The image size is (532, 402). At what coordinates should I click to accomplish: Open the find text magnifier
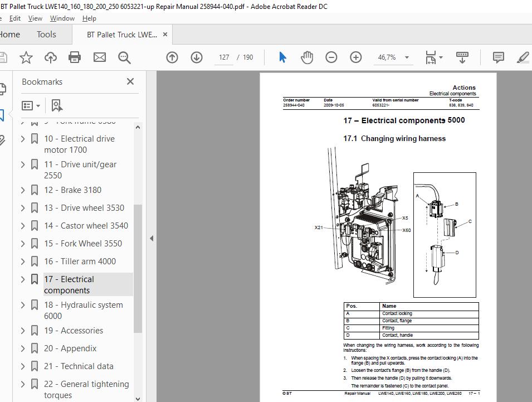[x=124, y=58]
